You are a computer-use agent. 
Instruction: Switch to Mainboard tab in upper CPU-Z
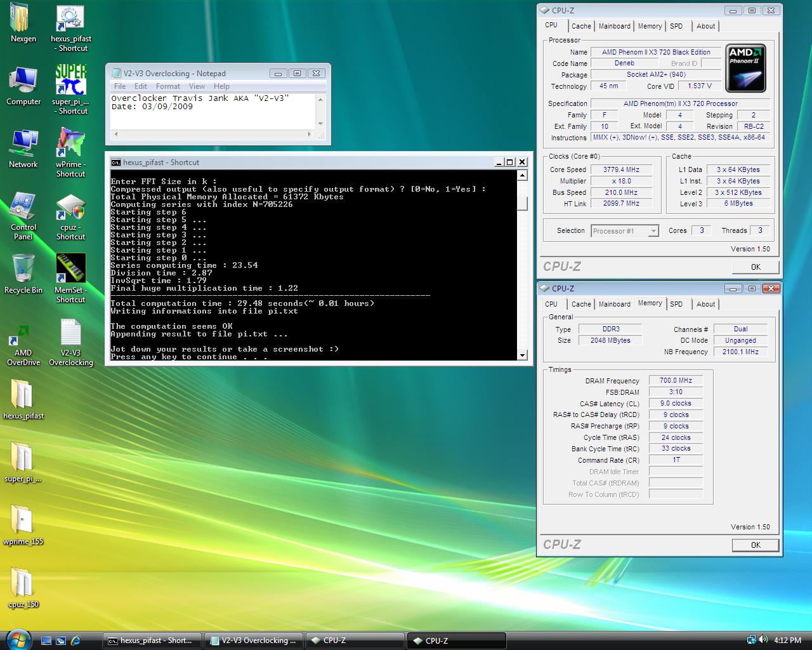coord(615,26)
